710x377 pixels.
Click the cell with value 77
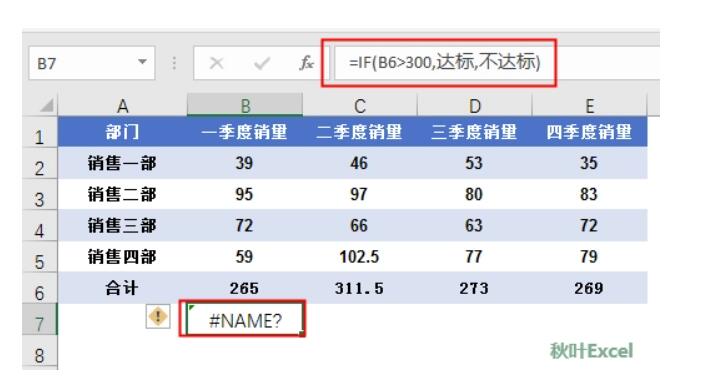point(474,257)
